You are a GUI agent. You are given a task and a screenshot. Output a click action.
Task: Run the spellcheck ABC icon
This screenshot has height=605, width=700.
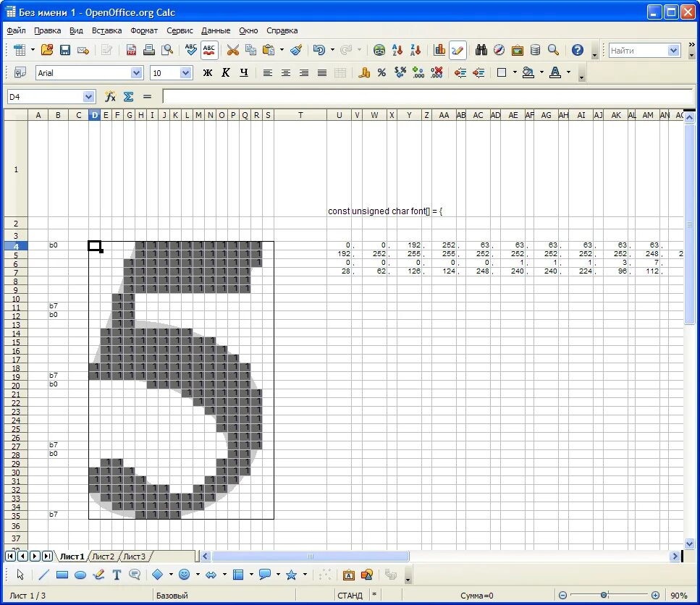coord(190,50)
